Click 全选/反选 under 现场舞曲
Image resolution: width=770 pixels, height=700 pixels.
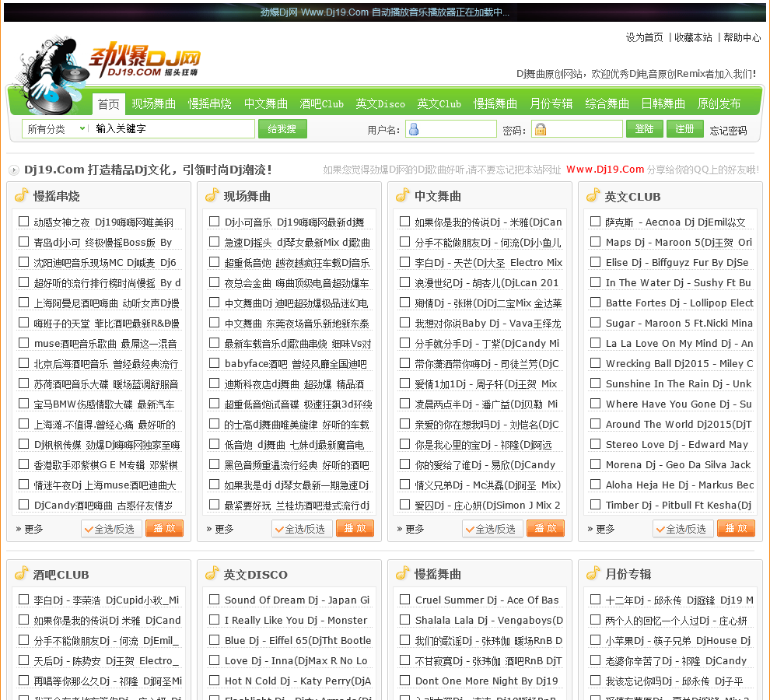(302, 529)
